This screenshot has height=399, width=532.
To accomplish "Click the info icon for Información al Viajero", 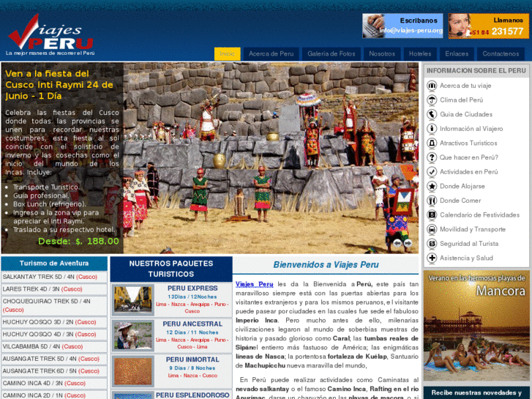I will [432, 129].
